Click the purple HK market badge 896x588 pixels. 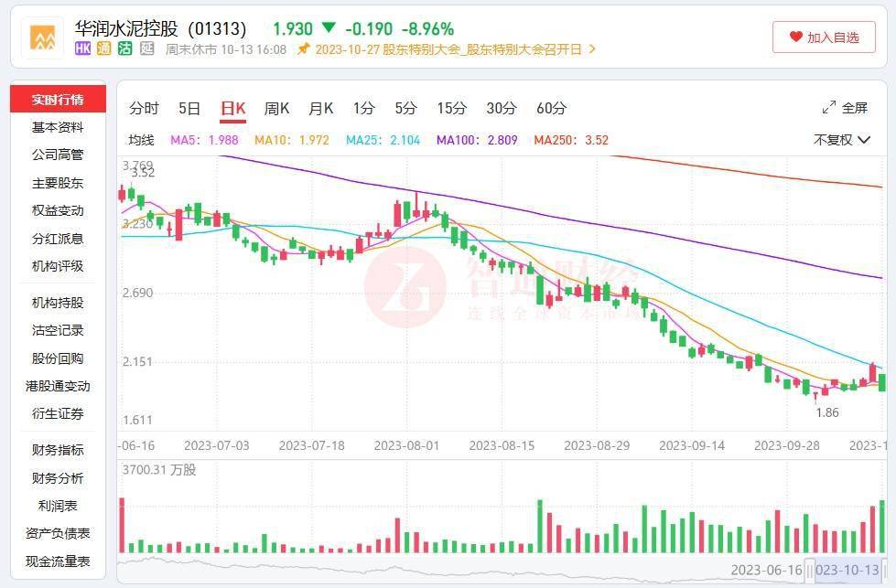pos(83,49)
